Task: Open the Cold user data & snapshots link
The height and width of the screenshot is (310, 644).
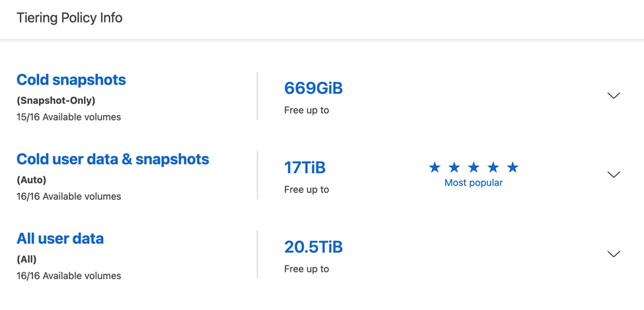Action: coord(113,159)
